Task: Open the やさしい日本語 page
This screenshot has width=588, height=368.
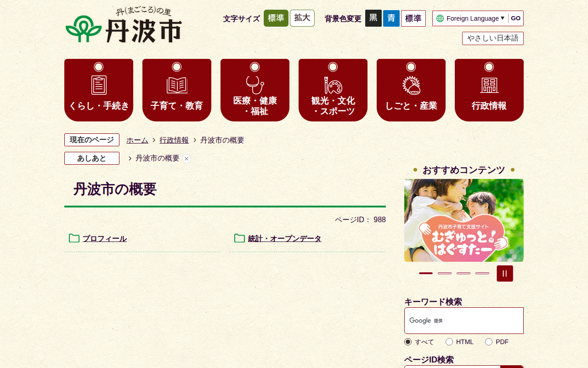Action: (x=493, y=38)
